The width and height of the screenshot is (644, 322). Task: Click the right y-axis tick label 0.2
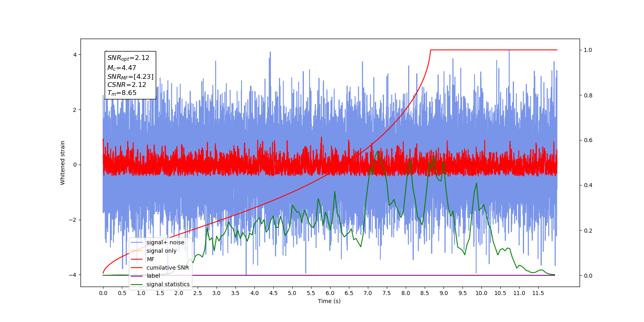click(x=588, y=231)
